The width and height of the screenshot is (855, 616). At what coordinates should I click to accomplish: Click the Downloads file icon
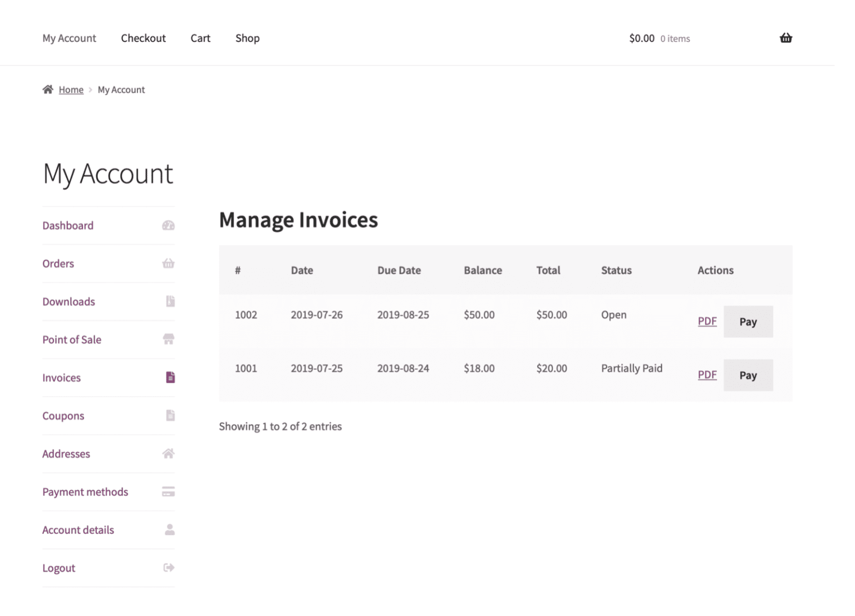(x=170, y=301)
